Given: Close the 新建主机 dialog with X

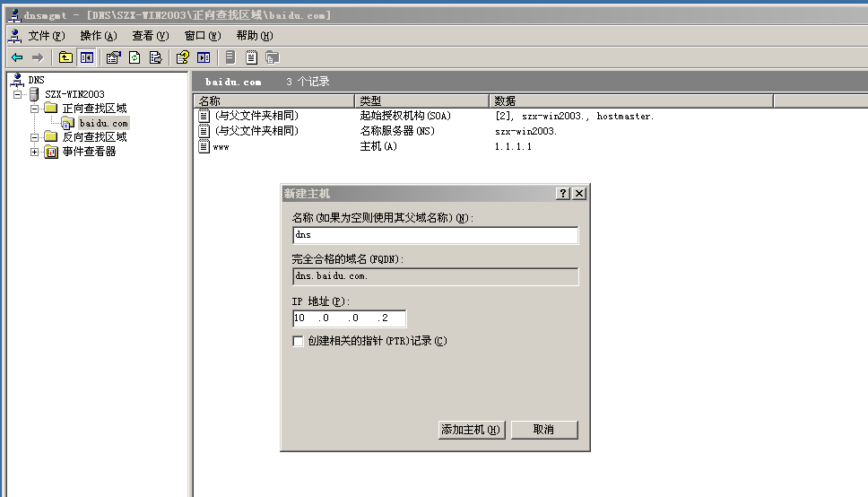Looking at the screenshot, I should (x=579, y=194).
